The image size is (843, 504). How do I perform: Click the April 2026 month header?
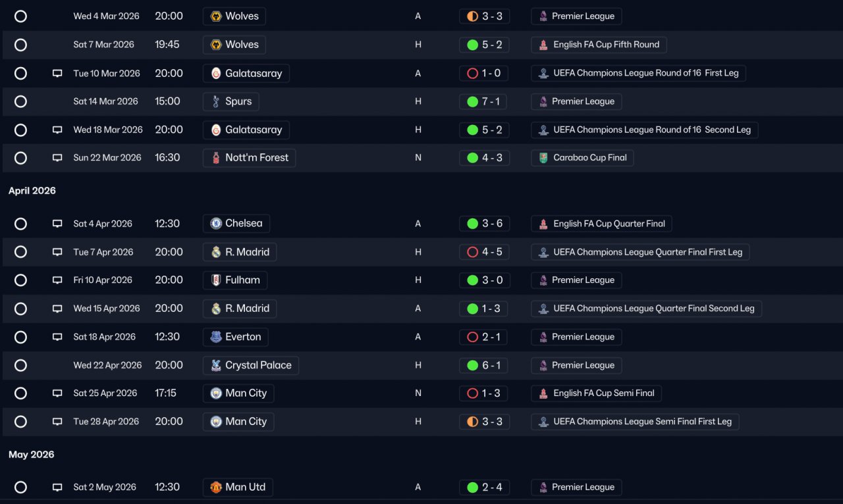click(x=32, y=191)
